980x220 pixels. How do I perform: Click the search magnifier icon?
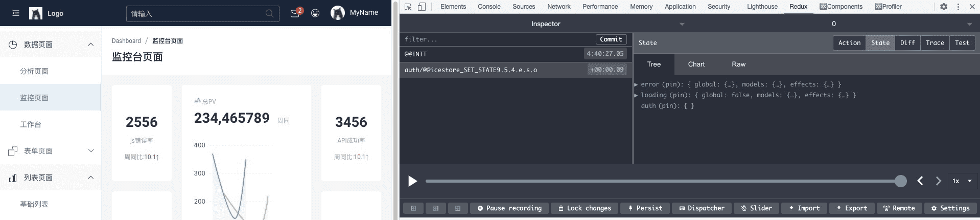pos(269,14)
